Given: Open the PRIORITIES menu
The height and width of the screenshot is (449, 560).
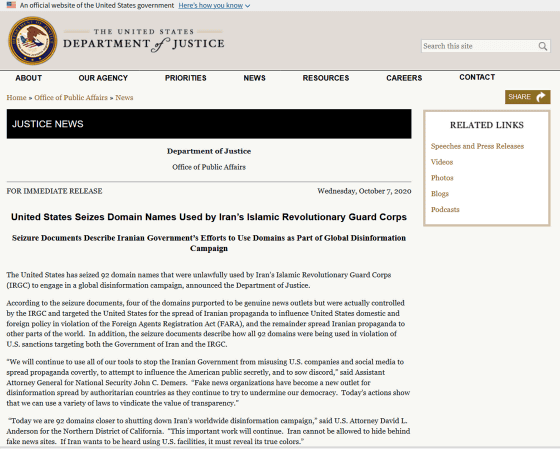Looking at the screenshot, I should point(186,78).
